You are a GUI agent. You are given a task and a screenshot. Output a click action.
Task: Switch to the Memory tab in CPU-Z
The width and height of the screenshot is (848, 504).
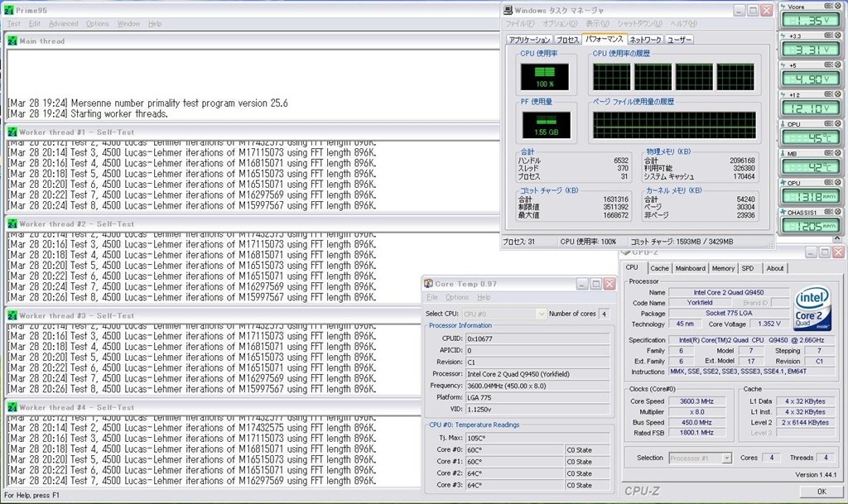[723, 268]
